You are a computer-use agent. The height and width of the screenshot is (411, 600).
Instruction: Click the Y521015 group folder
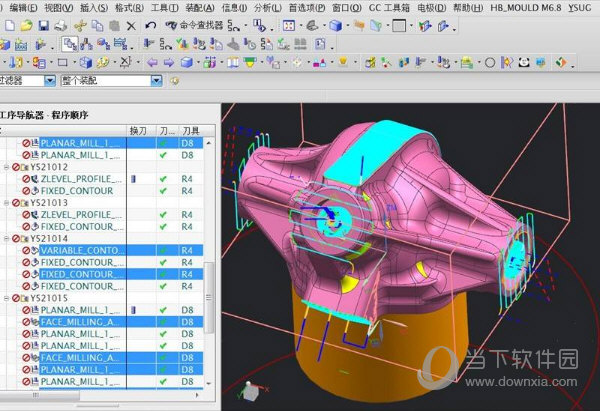pyautogui.click(x=25, y=298)
